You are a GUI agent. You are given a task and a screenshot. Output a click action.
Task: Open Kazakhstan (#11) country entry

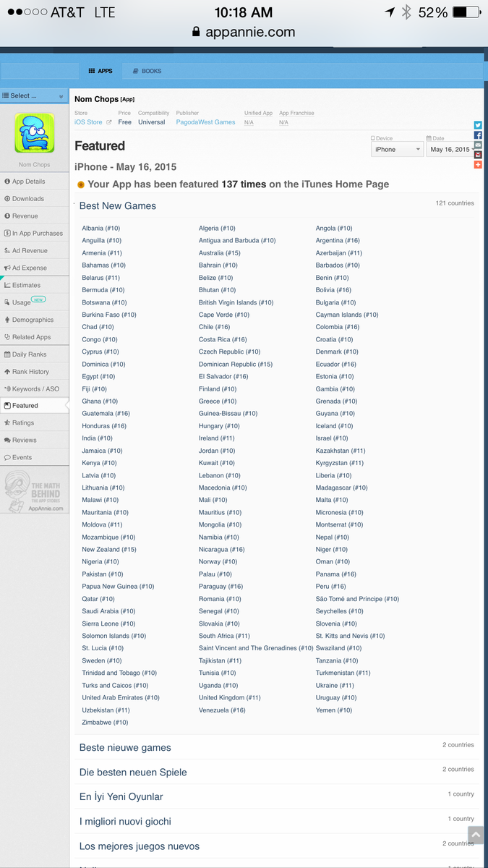point(341,451)
